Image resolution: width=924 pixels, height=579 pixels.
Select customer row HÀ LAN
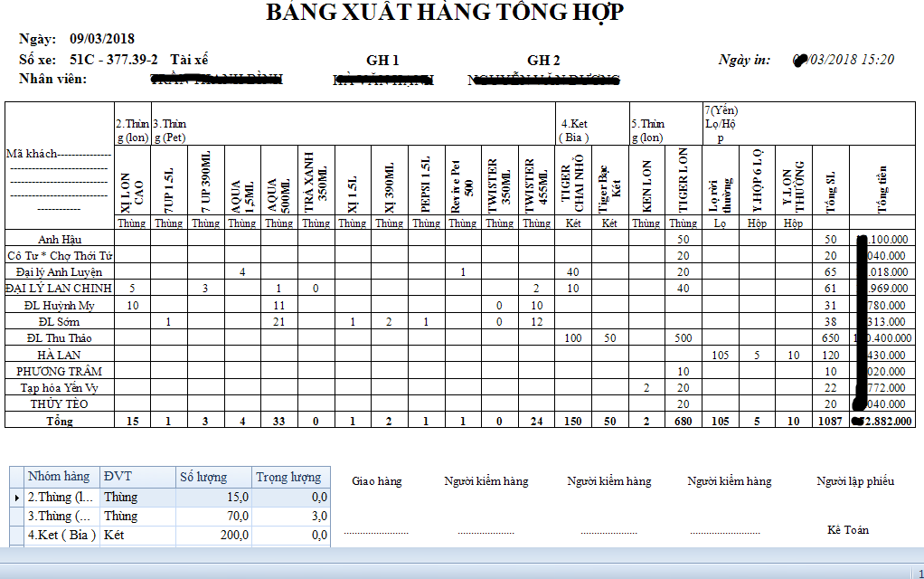[x=60, y=355]
